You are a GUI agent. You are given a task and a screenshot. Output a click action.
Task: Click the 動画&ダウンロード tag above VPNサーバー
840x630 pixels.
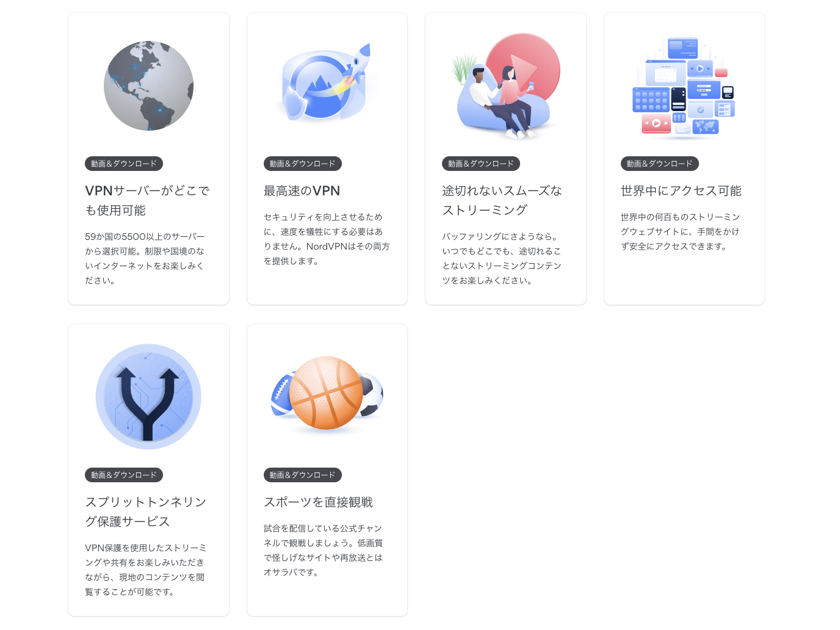pos(124,164)
